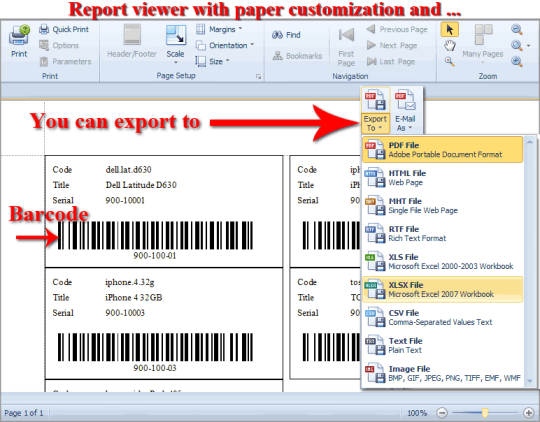Click barcode caption '900-100-03'
The height and width of the screenshot is (422, 540).
(x=155, y=368)
